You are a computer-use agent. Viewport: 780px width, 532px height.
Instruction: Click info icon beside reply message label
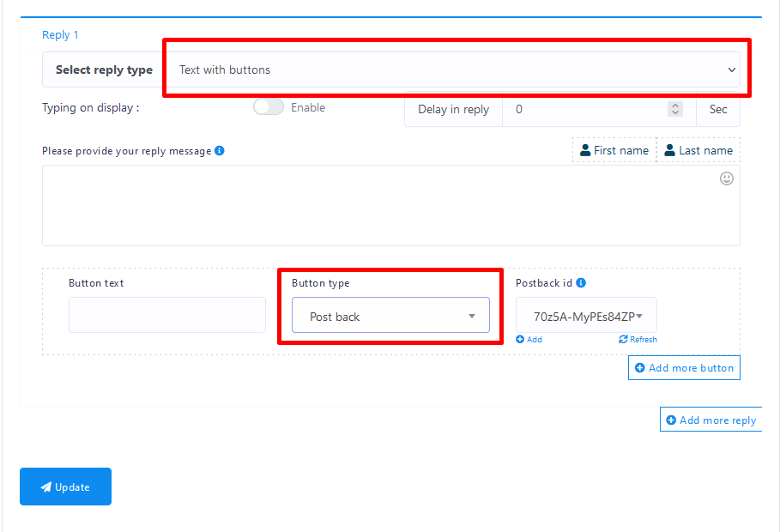pos(220,151)
